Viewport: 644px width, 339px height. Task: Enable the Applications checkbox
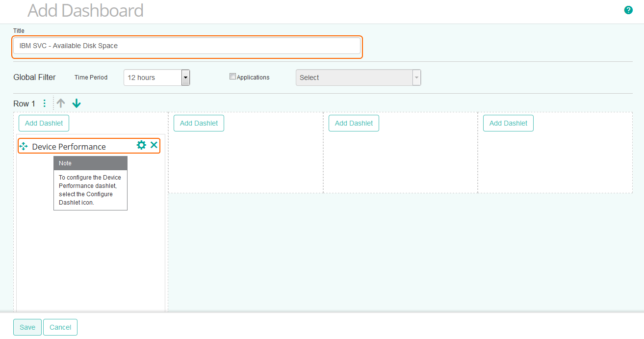(232, 76)
